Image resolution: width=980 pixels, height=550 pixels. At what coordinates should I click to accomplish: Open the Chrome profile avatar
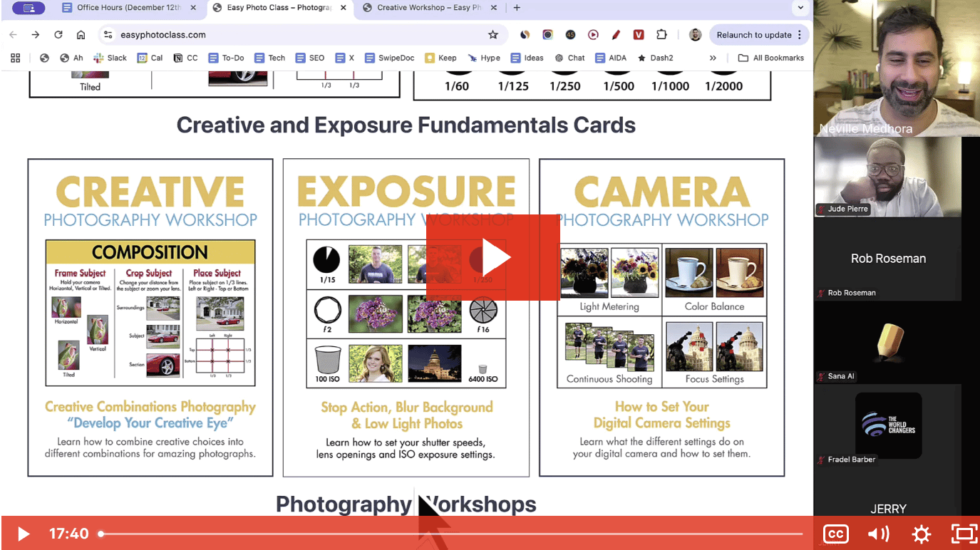(695, 34)
